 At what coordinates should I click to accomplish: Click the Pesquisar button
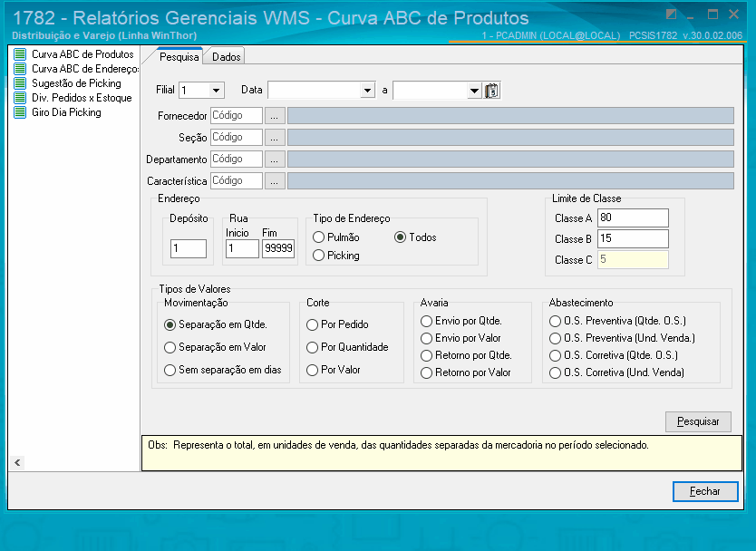pos(698,421)
